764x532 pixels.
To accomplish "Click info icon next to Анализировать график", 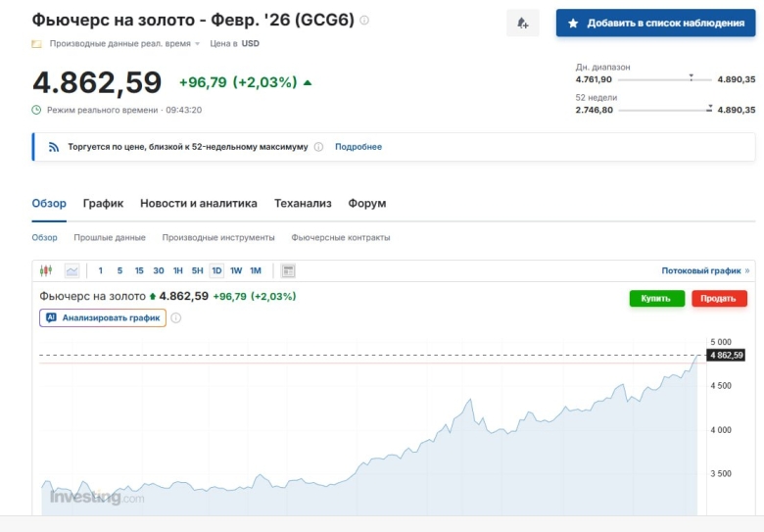I will click(176, 317).
